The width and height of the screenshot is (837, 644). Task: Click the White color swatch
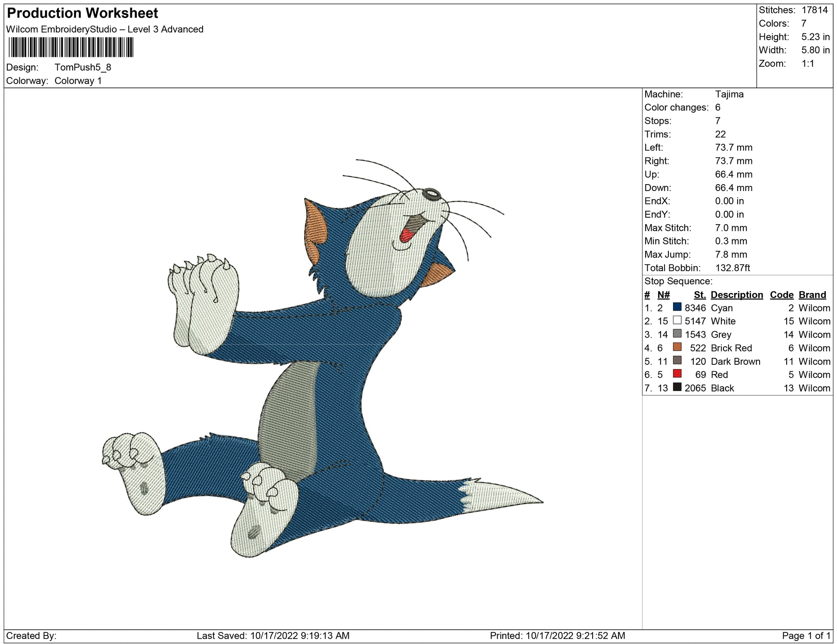[x=677, y=320]
